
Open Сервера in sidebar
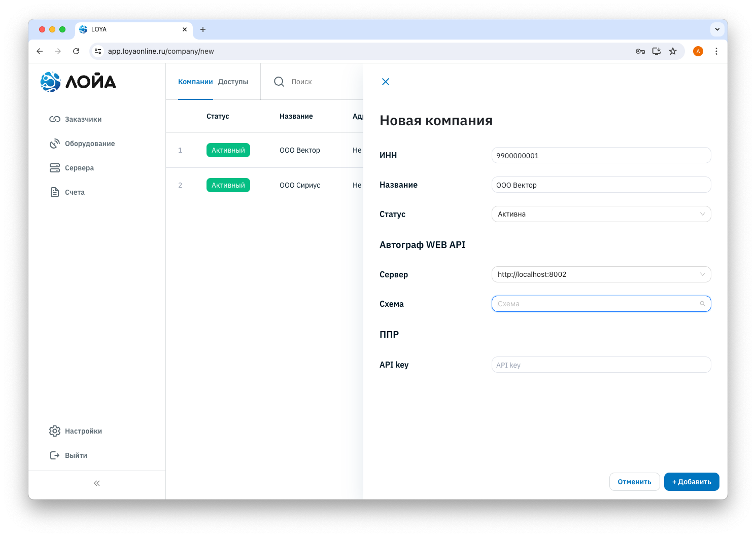click(72, 168)
